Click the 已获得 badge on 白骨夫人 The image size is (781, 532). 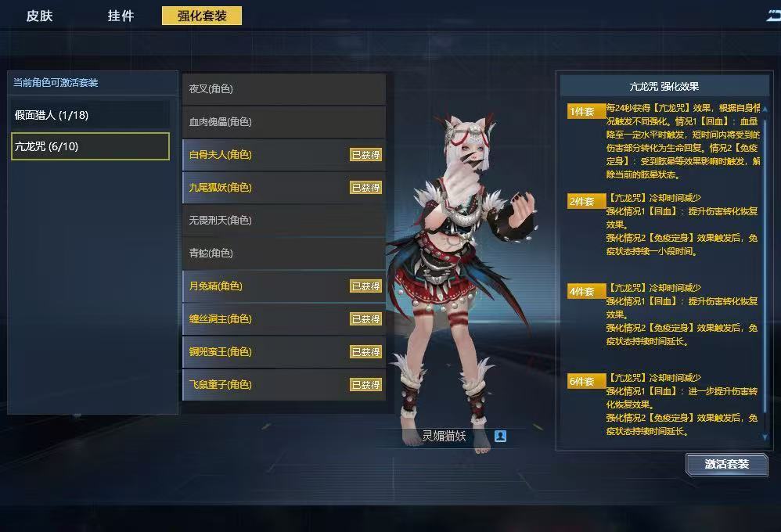click(x=365, y=155)
